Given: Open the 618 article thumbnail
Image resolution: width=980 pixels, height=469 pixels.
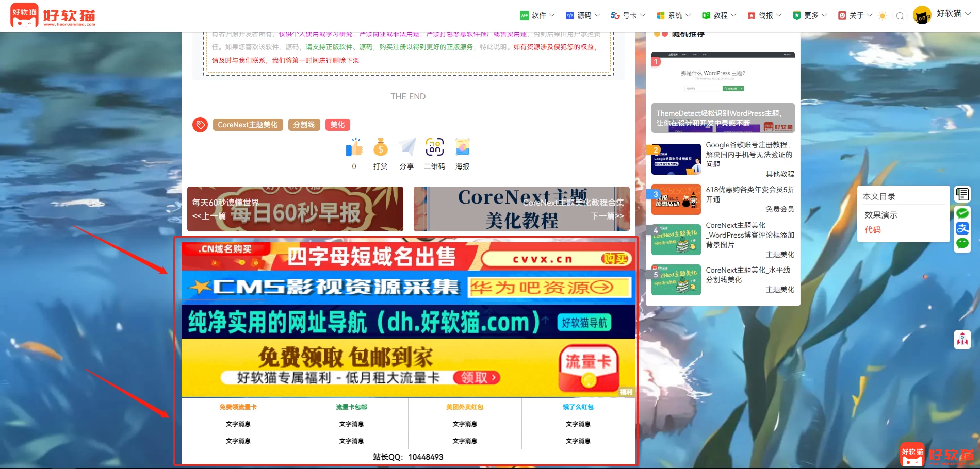Looking at the screenshot, I should (x=676, y=199).
